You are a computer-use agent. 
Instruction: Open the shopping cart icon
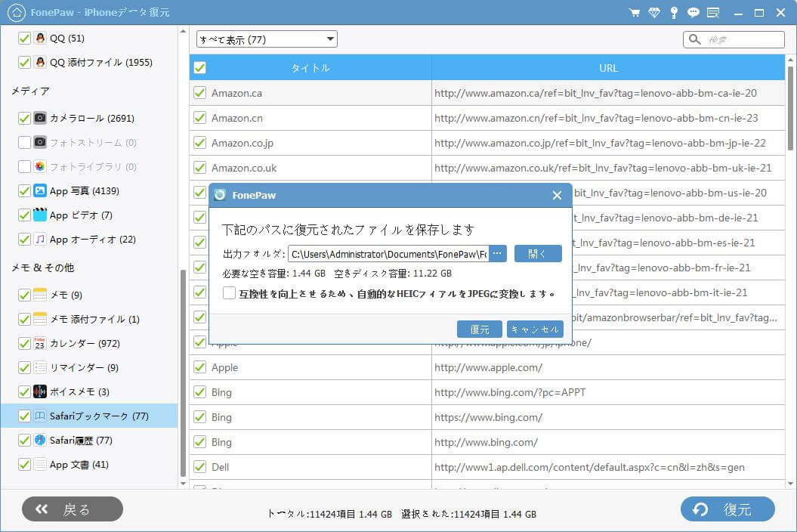coord(635,13)
